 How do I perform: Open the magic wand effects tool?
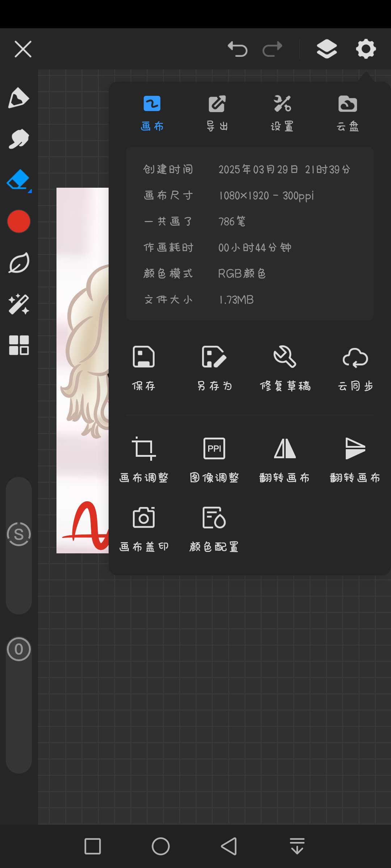19,304
